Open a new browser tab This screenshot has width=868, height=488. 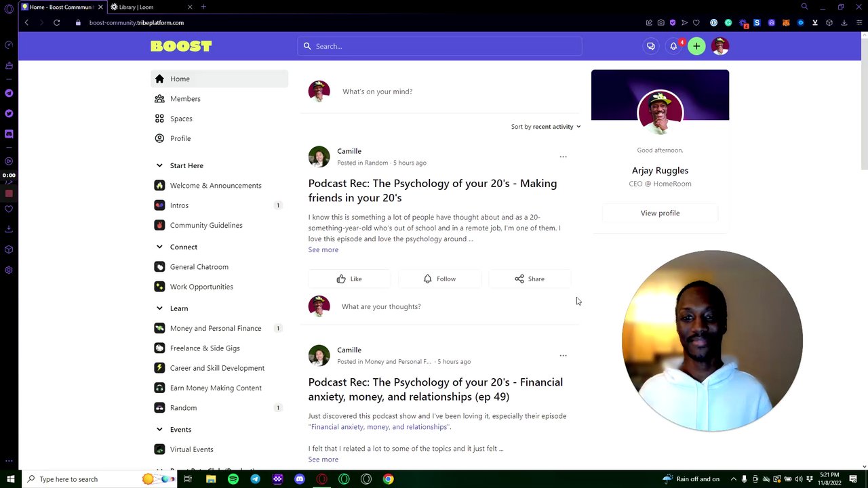tap(203, 7)
